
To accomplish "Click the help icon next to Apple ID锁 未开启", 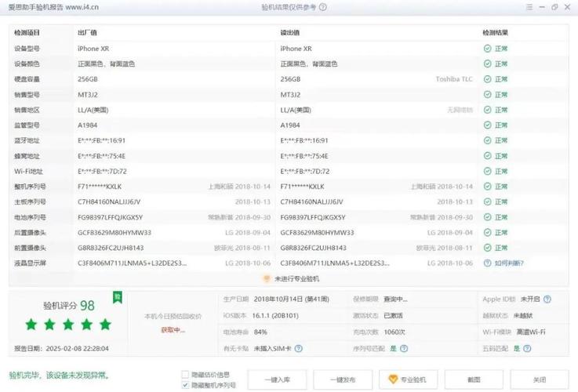I will (x=547, y=299).
